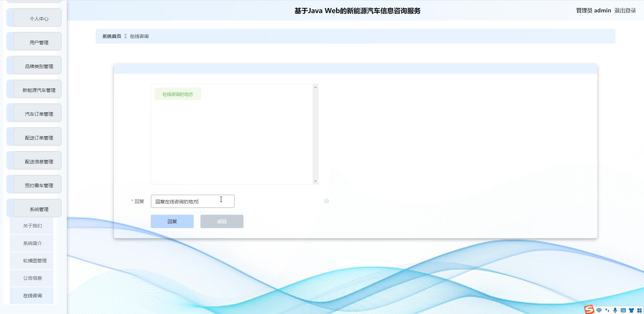Open the IME toolbox grid icon

click(x=639, y=310)
